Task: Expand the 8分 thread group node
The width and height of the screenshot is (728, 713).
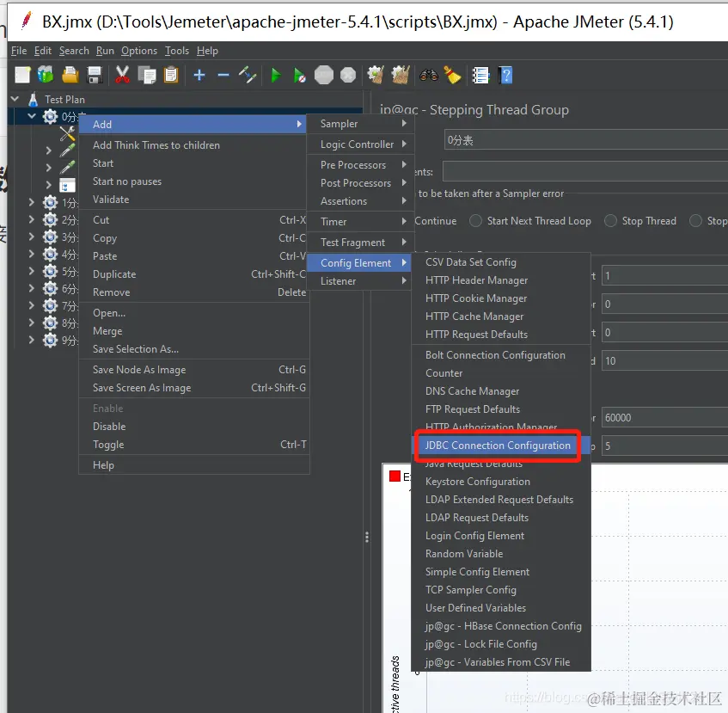Action: pos(31,323)
